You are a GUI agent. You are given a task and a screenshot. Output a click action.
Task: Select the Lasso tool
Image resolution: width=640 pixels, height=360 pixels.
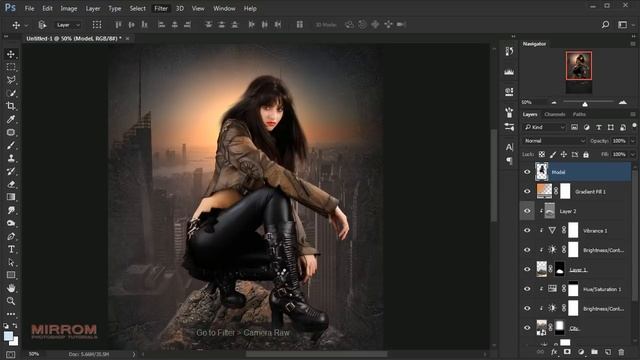[x=11, y=80]
